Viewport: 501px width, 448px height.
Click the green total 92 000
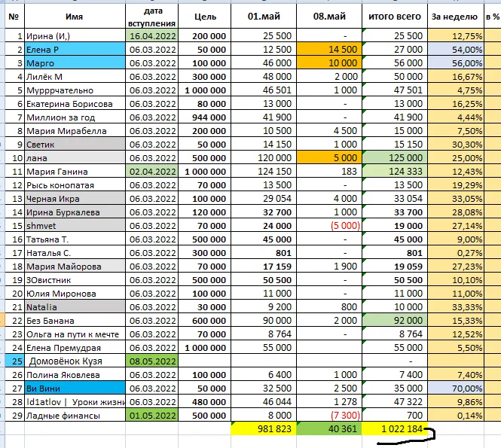point(395,321)
